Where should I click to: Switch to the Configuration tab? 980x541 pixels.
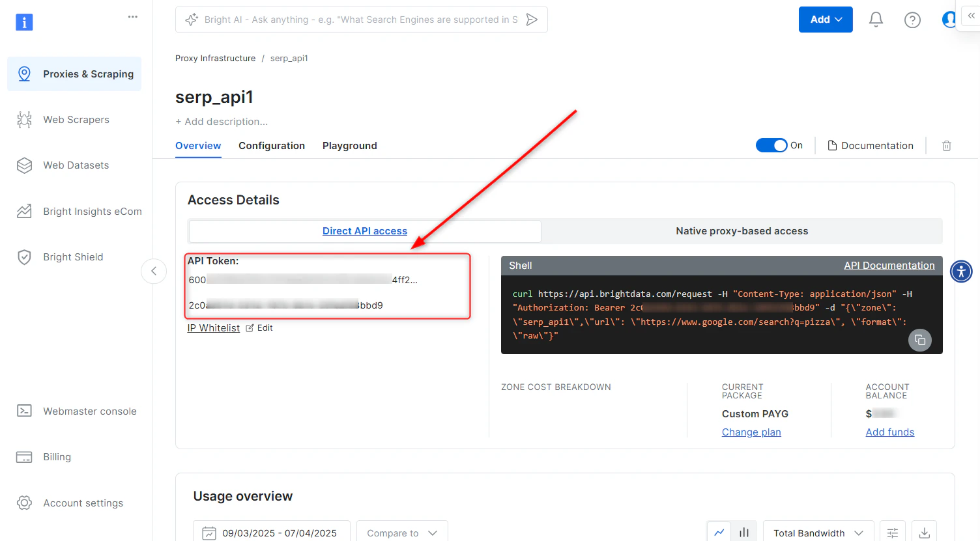point(272,146)
